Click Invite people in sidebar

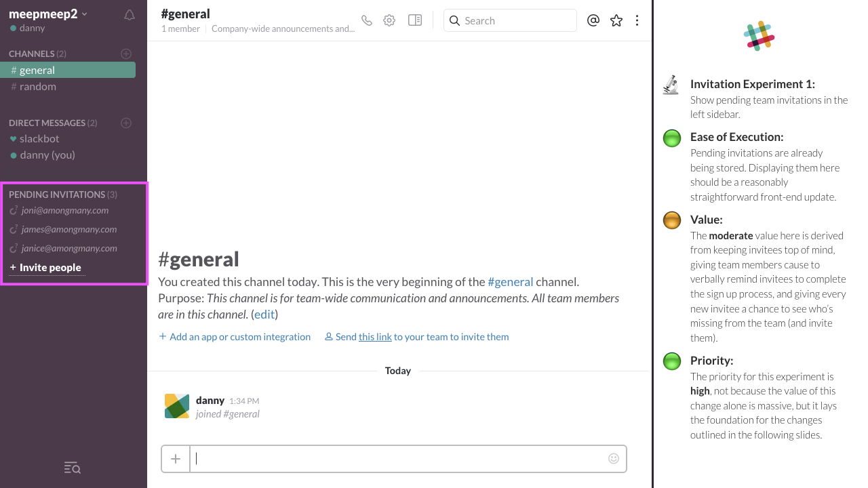pos(45,267)
